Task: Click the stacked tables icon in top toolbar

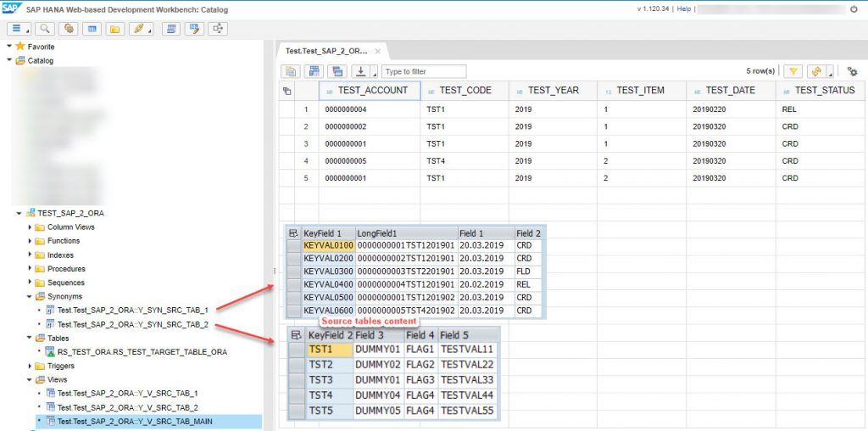Action: pyautogui.click(x=171, y=29)
